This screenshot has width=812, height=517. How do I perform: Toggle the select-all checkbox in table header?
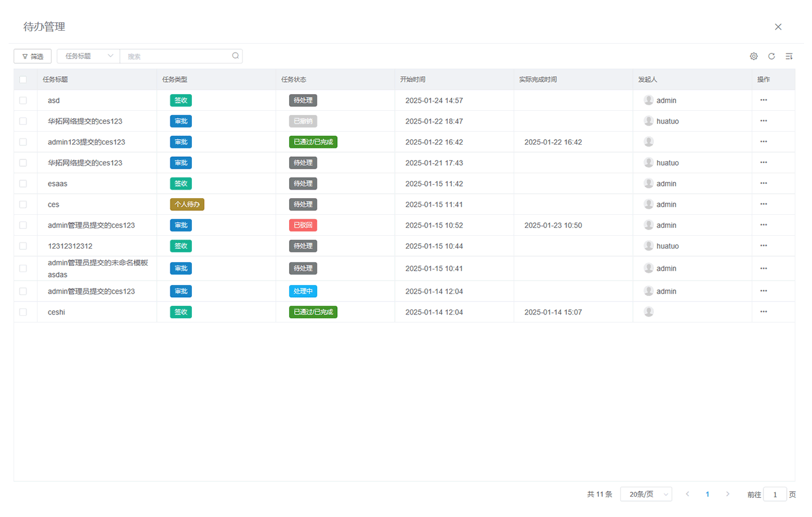click(23, 79)
